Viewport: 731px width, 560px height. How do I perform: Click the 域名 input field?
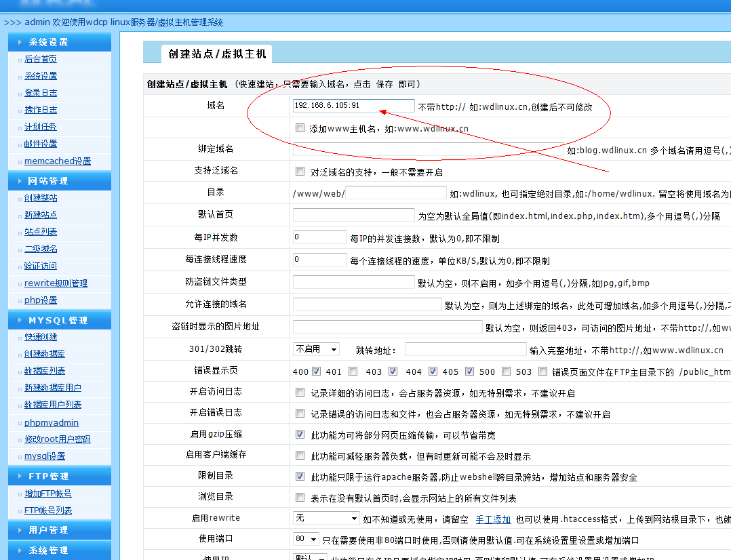point(353,106)
